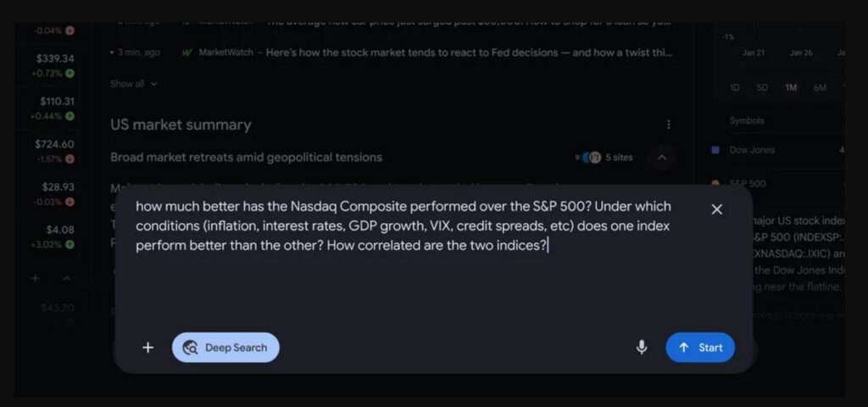Click the plus attachment icon in prompt box
868x407 pixels.
tap(148, 348)
